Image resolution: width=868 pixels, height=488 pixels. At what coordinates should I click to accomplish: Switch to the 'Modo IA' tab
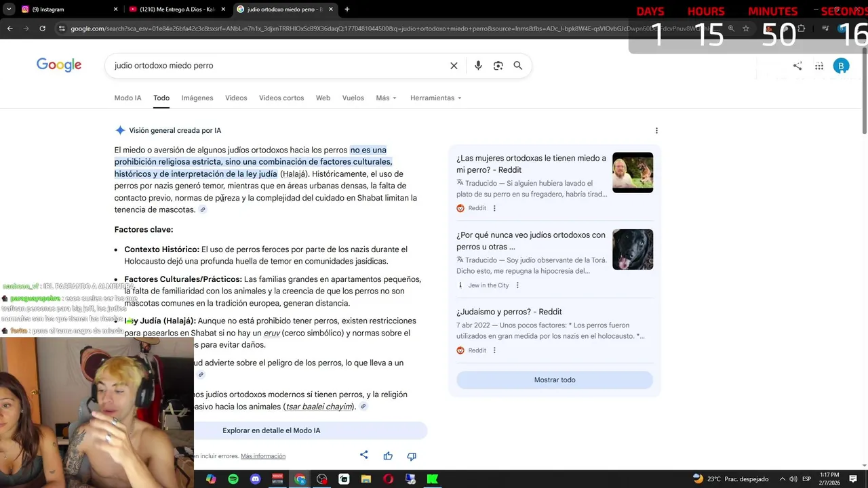(127, 98)
